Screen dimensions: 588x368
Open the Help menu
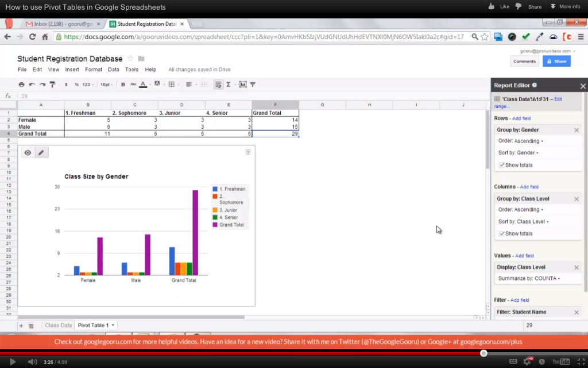click(x=150, y=70)
